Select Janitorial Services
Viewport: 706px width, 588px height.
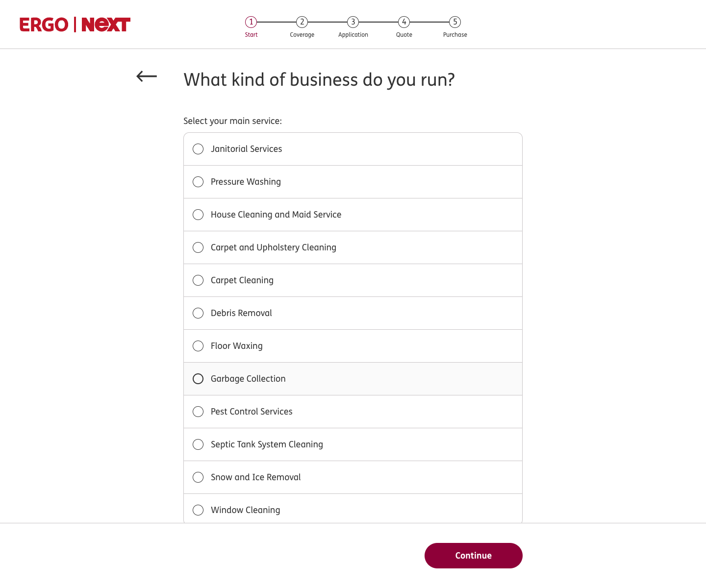198,149
